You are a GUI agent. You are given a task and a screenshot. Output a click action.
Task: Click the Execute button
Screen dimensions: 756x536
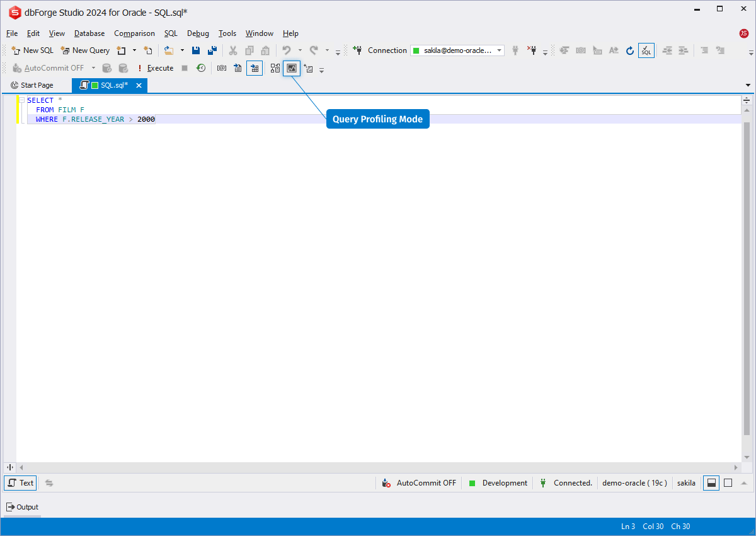point(155,68)
